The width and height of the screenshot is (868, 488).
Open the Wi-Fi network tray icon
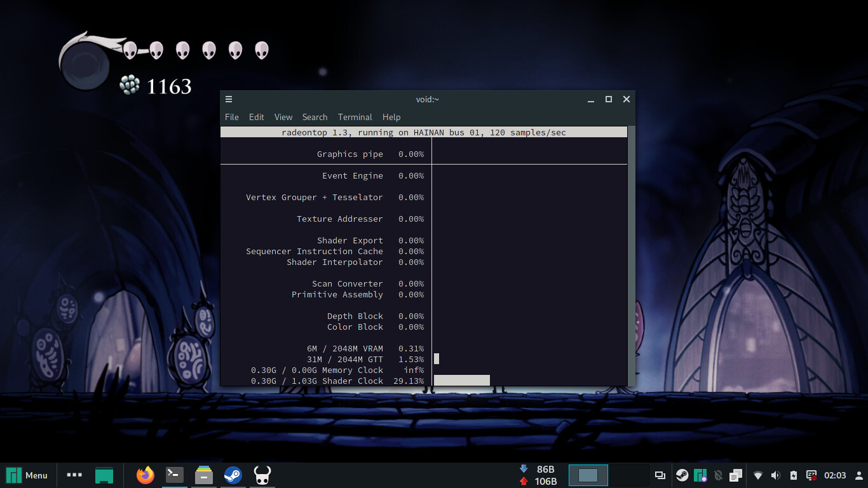pyautogui.click(x=757, y=475)
